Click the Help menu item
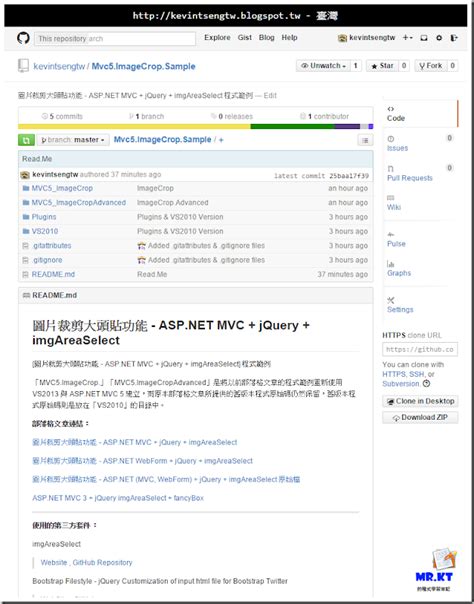The height and width of the screenshot is (604, 474). click(x=289, y=37)
